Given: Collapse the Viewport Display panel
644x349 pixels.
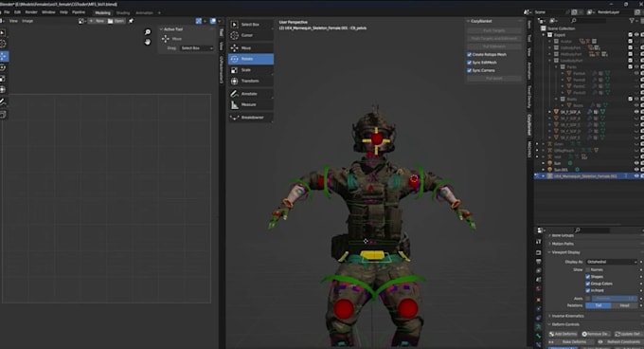Looking at the screenshot, I should (565, 252).
